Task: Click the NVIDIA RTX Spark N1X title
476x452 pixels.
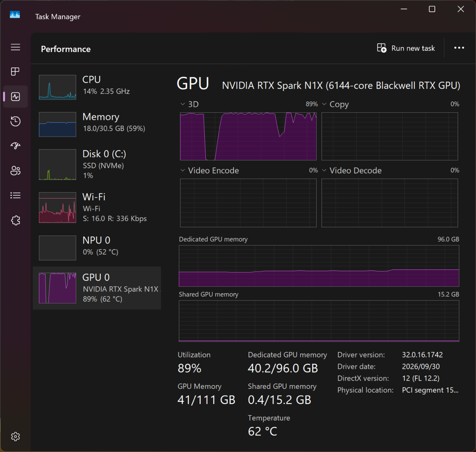Action: click(x=341, y=85)
